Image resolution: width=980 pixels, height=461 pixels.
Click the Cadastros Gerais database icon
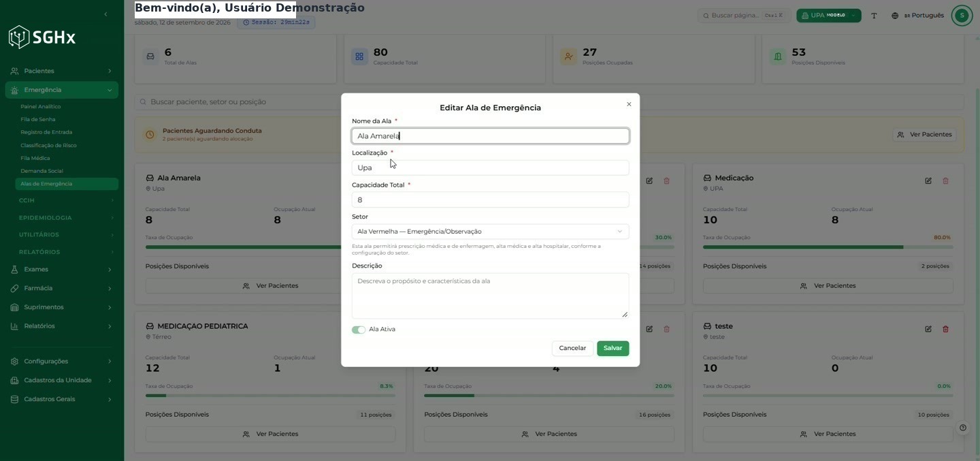pyautogui.click(x=14, y=399)
